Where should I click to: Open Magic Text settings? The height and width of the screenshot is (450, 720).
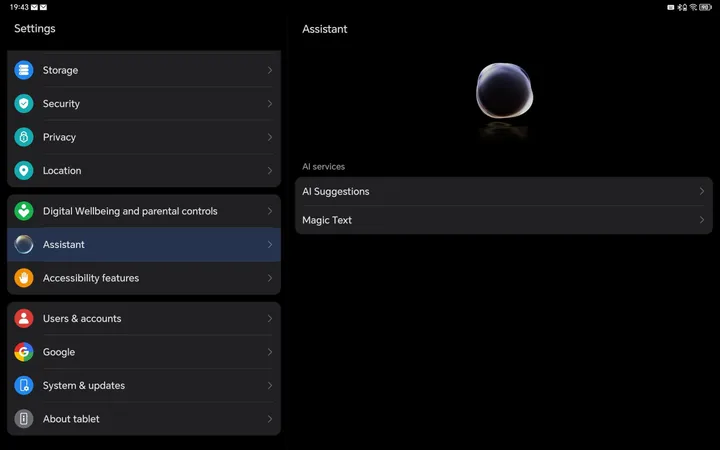[x=500, y=220]
